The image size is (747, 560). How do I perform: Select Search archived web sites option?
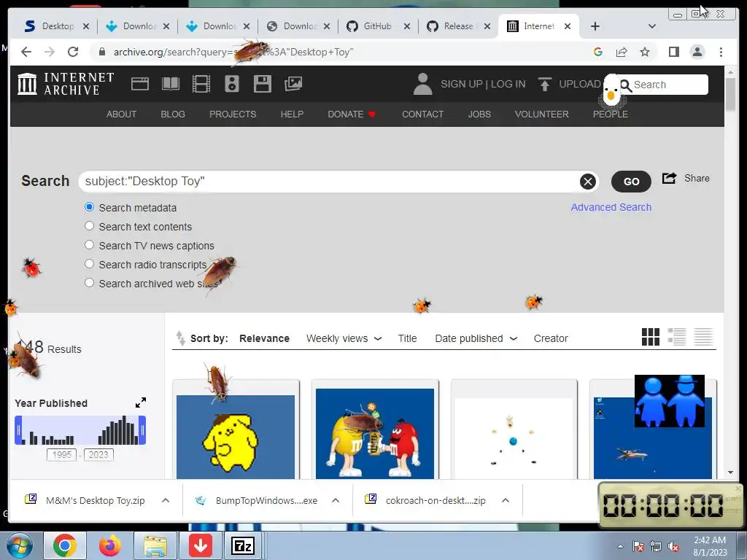[89, 283]
